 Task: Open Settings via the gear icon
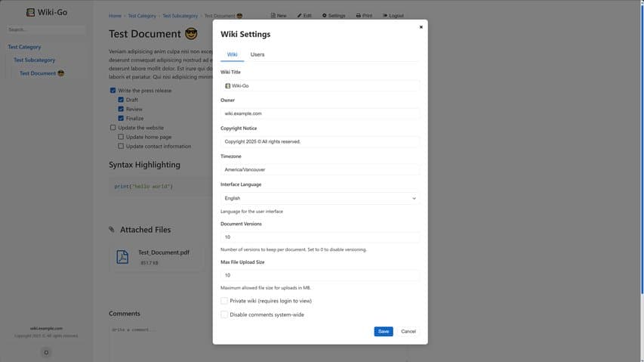coord(325,16)
